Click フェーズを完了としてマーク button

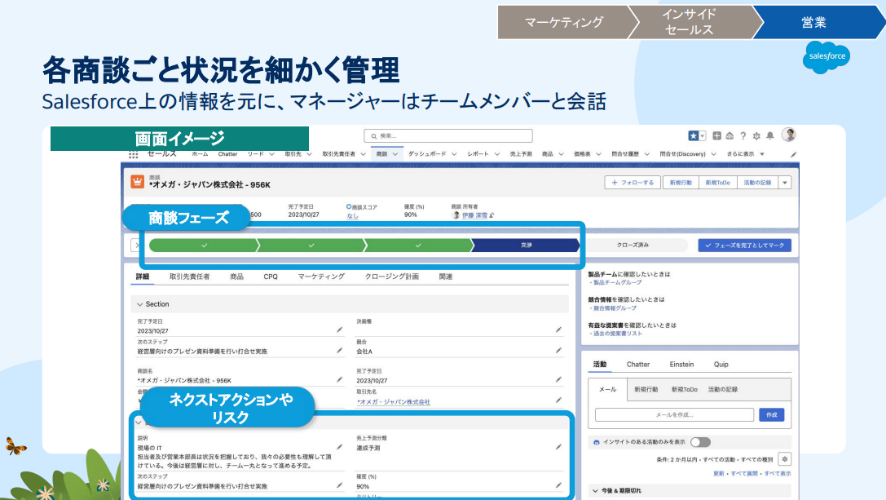745,245
